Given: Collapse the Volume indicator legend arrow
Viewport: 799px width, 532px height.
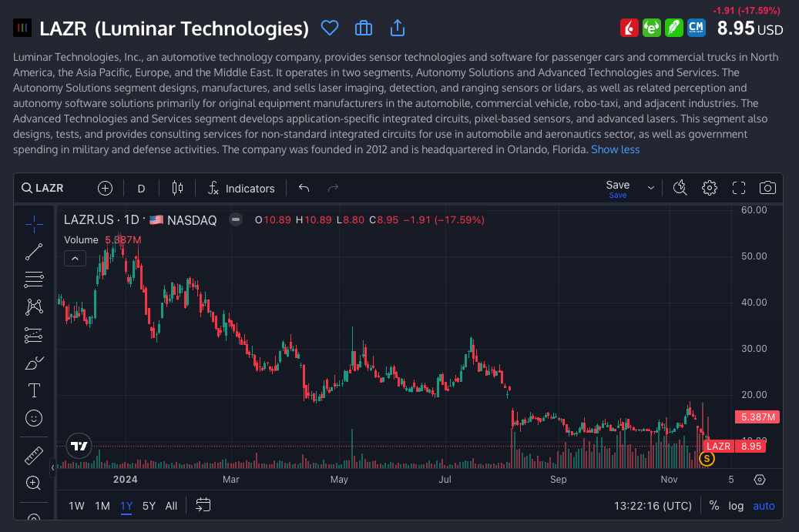Looking at the screenshot, I should coord(75,259).
